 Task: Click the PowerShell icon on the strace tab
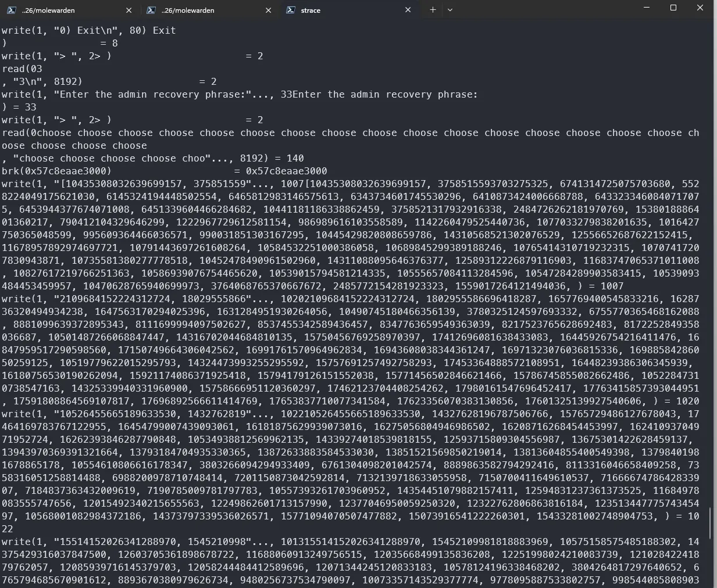(291, 10)
